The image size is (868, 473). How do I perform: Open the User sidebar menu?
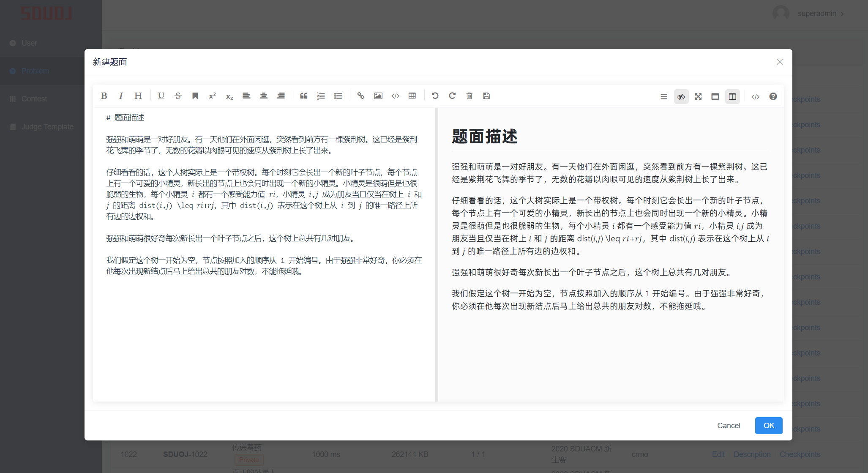(x=51, y=43)
